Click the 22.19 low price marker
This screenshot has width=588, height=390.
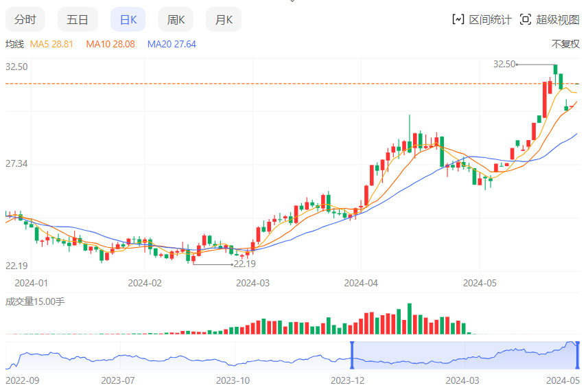pyautogui.click(x=244, y=264)
